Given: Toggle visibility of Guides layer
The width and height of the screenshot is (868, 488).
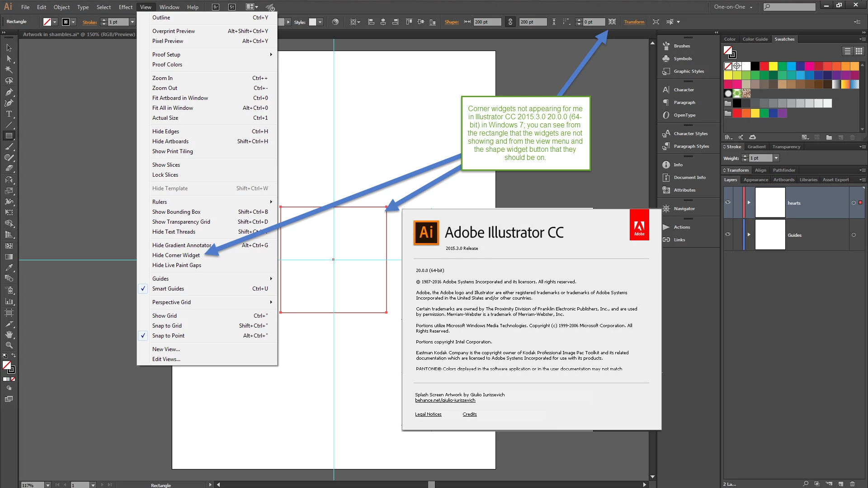Looking at the screenshot, I should click(x=728, y=235).
